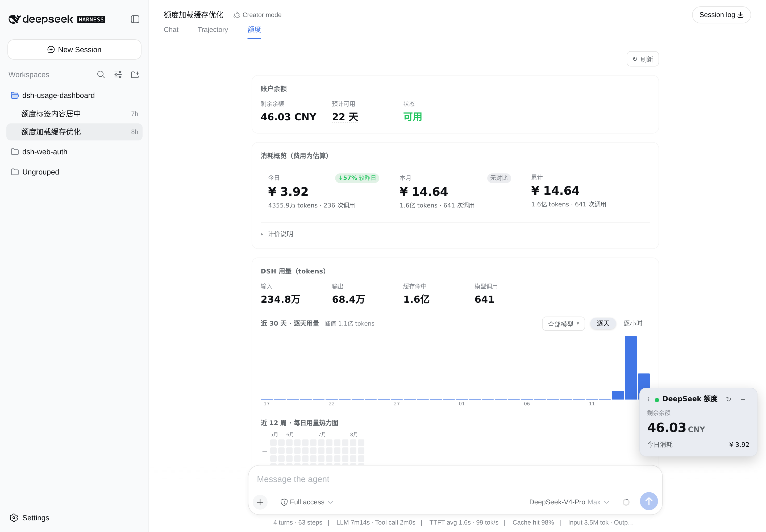Click 4 turns · 63 steps status entry
The width and height of the screenshot is (766, 532).
298,523
